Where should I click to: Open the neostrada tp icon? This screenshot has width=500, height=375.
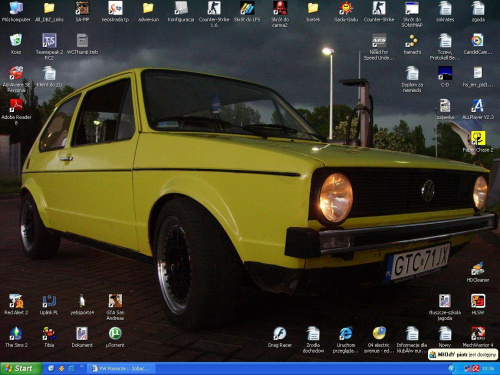coord(115,8)
